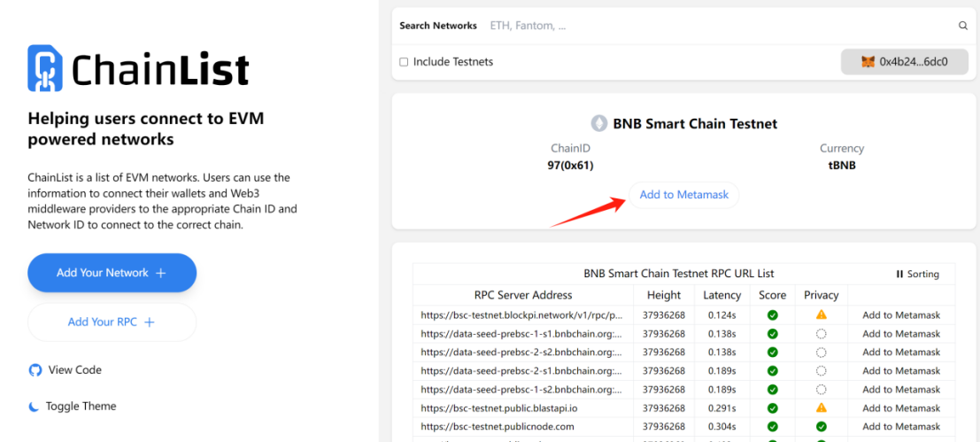
Task: Click the green privacy check for publicnode RPC
Action: [822, 426]
